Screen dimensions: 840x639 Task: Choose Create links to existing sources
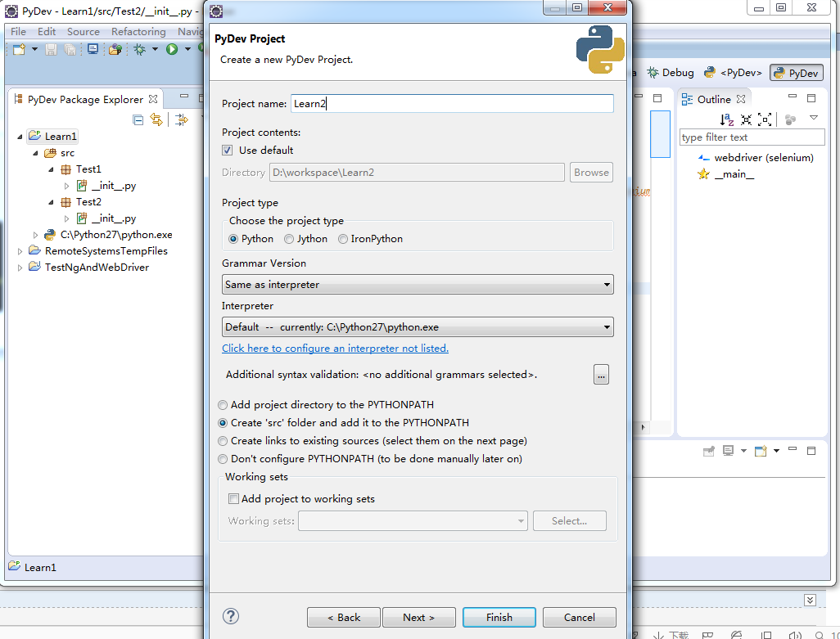[223, 441]
